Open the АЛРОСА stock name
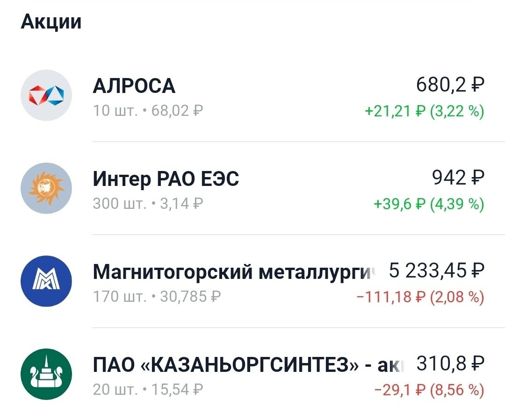This screenshot has height=420, width=505. click(134, 86)
